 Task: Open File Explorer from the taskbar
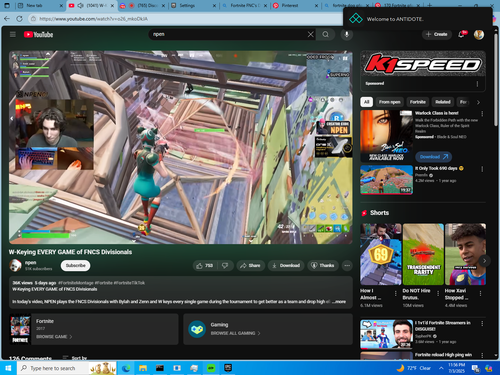pos(143,368)
